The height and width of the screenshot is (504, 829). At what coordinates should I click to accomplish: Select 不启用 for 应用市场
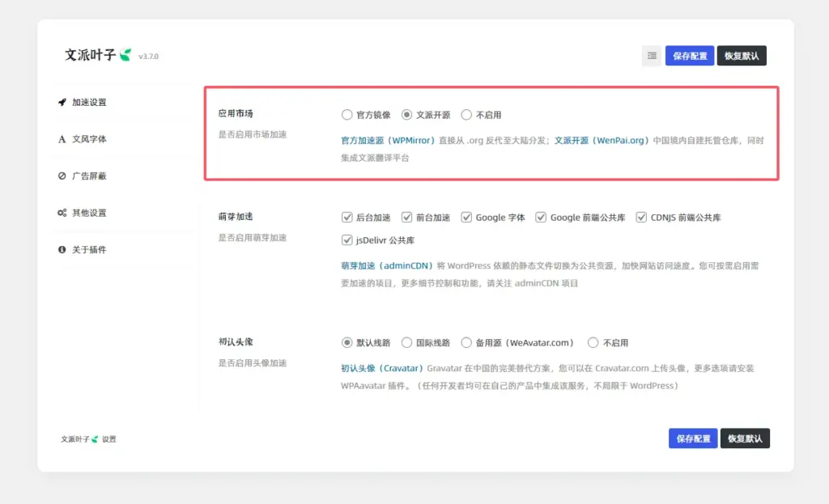pos(466,115)
